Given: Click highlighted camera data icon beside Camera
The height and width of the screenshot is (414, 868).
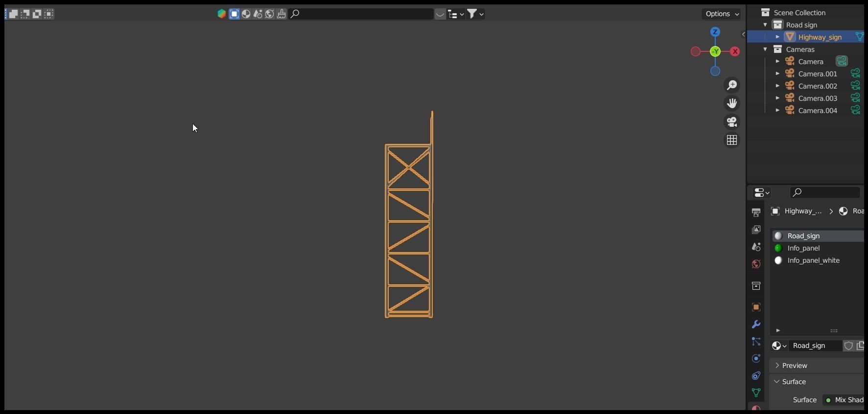Looking at the screenshot, I should [842, 61].
